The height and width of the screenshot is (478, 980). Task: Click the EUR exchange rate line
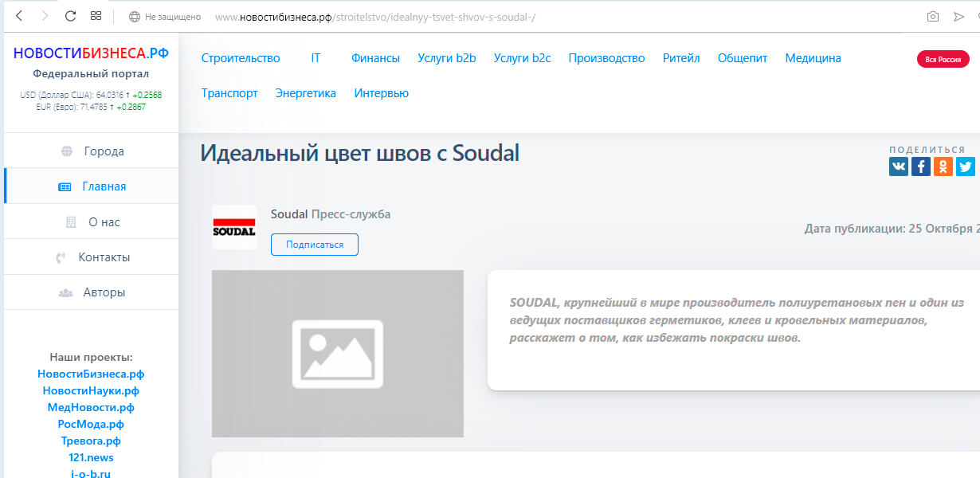tap(91, 107)
